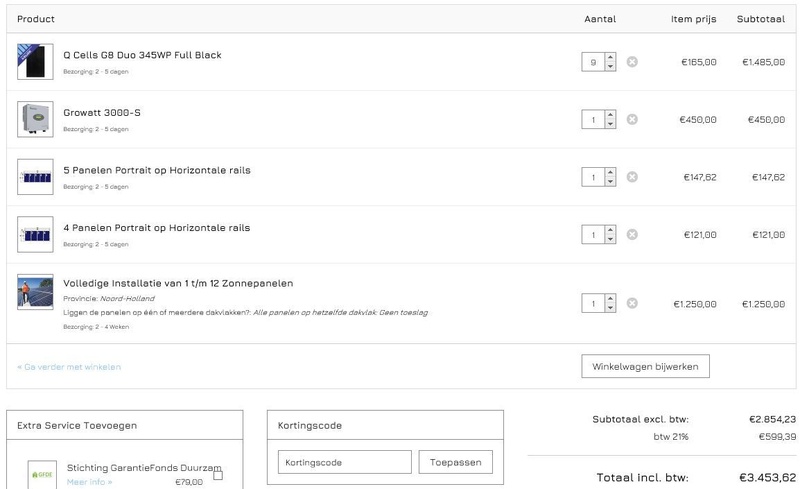Click subtotal value €1.485,00
This screenshot has width=800, height=489.
(764, 62)
